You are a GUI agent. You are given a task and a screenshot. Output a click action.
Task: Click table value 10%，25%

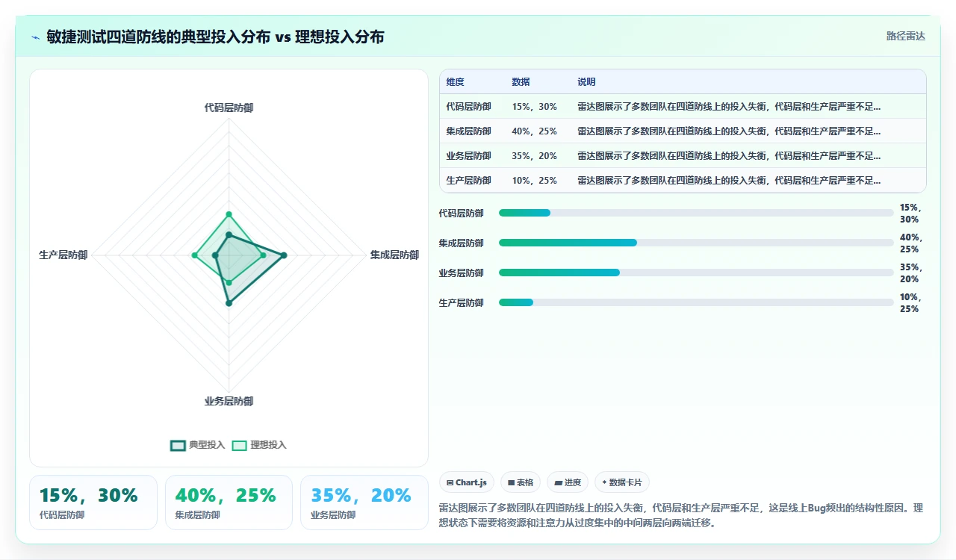click(x=534, y=180)
